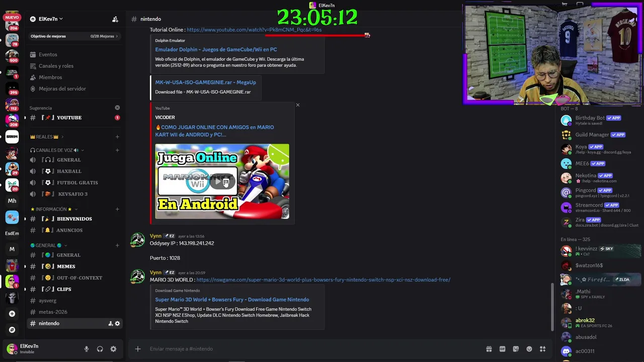644x362 pixels.
Task: Open Mejoras del servidor
Action: pos(62,88)
